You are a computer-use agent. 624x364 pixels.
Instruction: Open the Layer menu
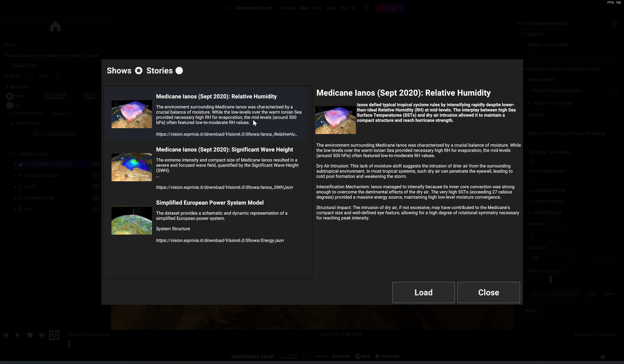click(331, 8)
